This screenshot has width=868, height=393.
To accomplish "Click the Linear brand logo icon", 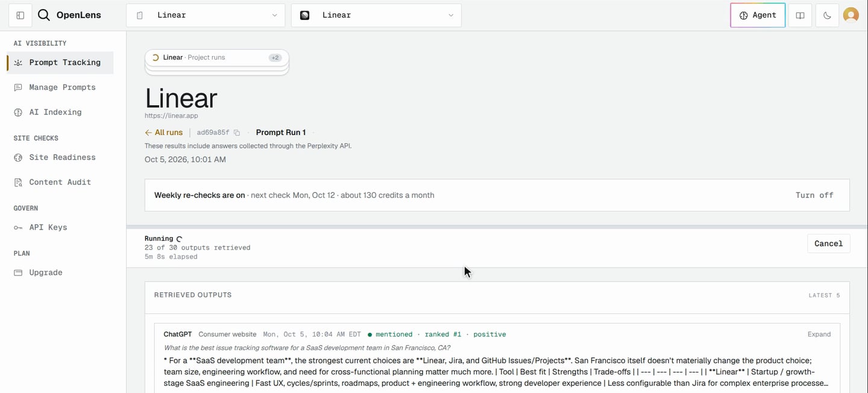I will [x=305, y=16].
